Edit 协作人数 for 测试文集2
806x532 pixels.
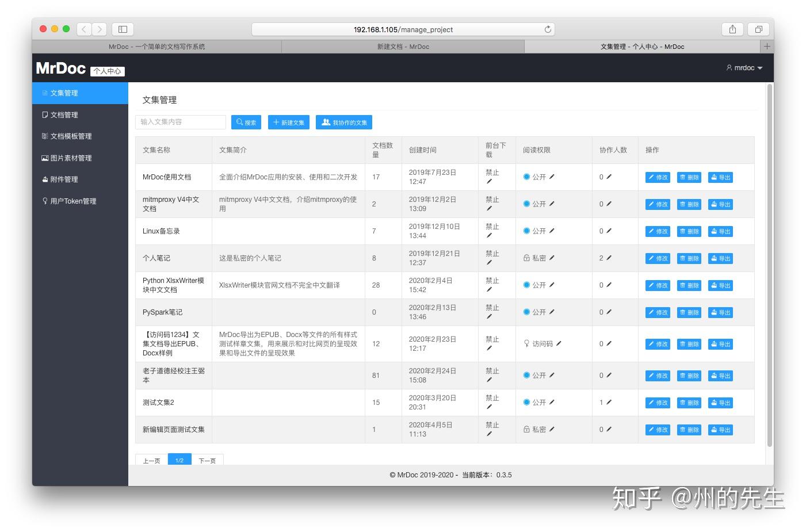608,403
